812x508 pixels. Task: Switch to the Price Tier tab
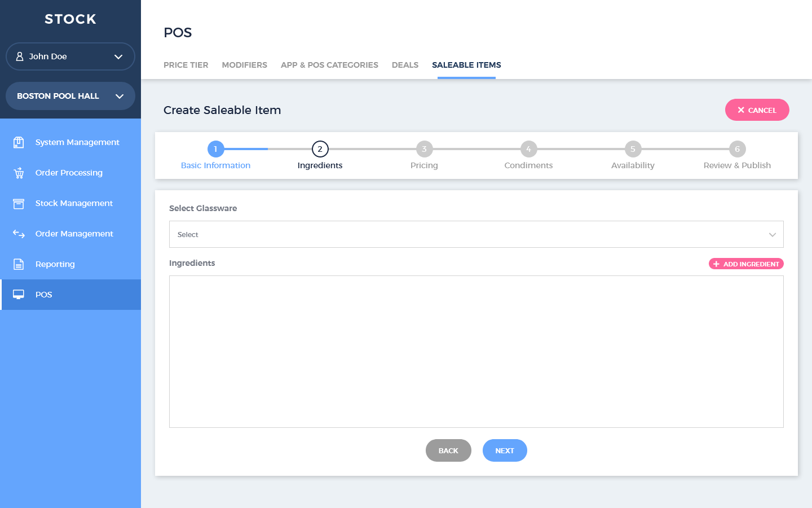[186, 65]
